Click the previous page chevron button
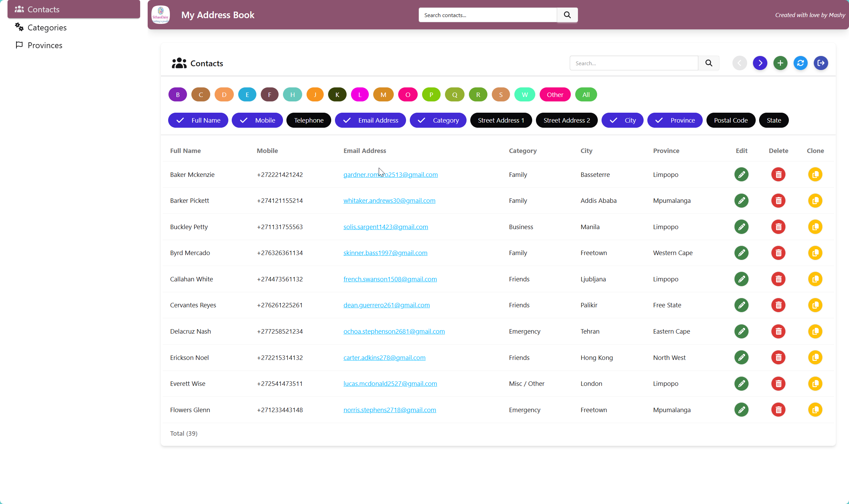849x504 pixels. point(740,63)
